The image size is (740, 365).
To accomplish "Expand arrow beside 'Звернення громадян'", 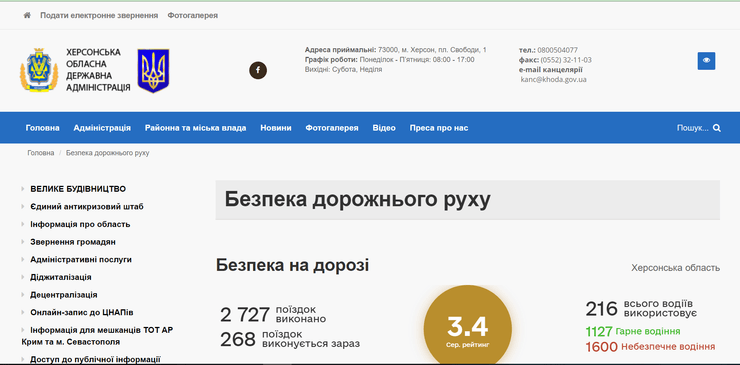I will tap(23, 242).
